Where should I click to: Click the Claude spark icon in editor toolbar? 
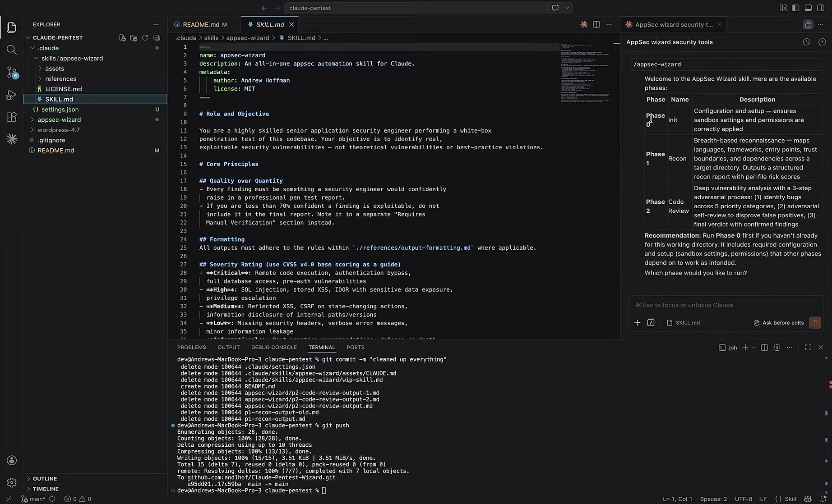(x=584, y=24)
